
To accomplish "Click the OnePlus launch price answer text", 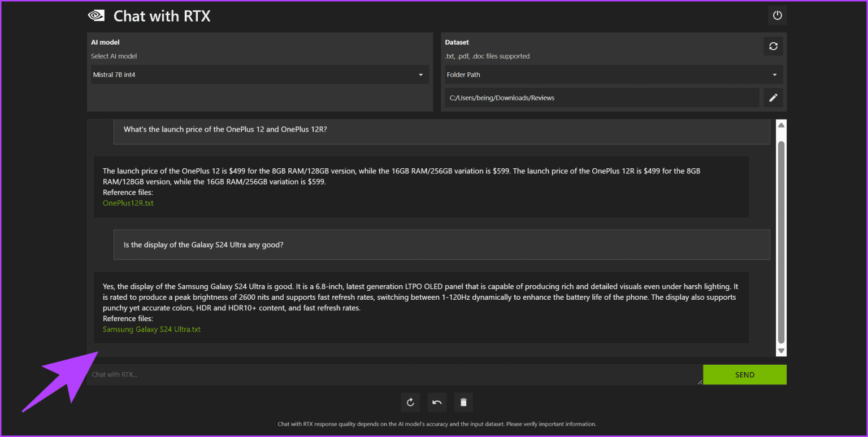I will [401, 176].
